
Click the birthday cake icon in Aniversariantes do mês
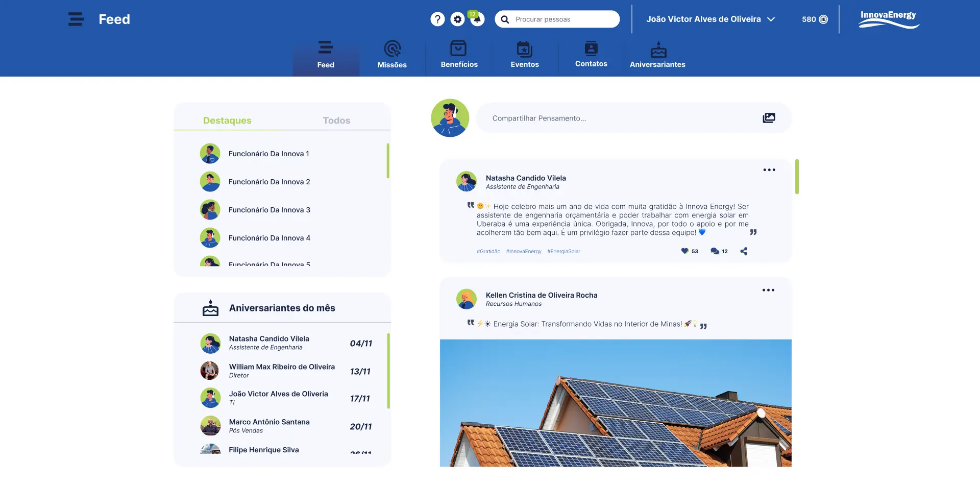[210, 308]
